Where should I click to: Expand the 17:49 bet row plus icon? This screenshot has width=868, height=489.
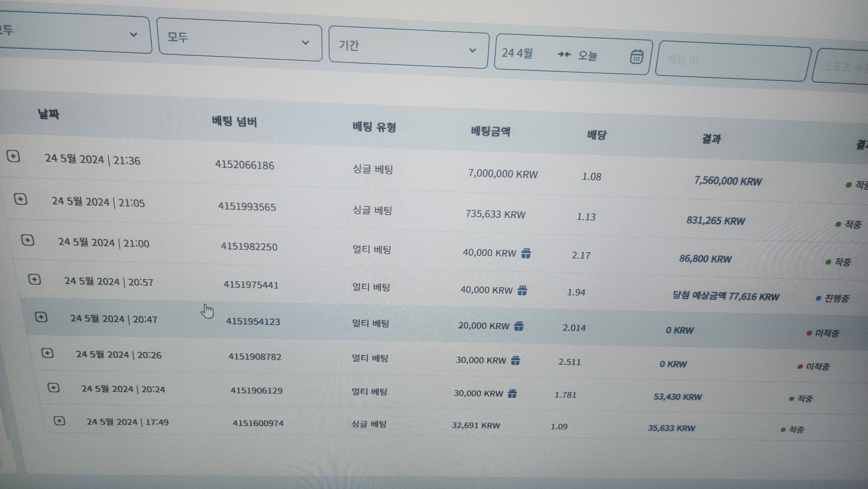click(60, 421)
